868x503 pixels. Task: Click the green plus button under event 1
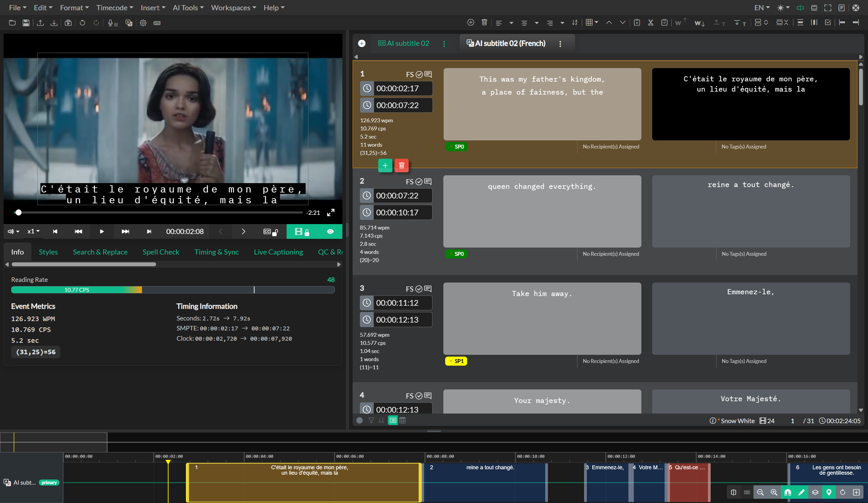pos(385,166)
